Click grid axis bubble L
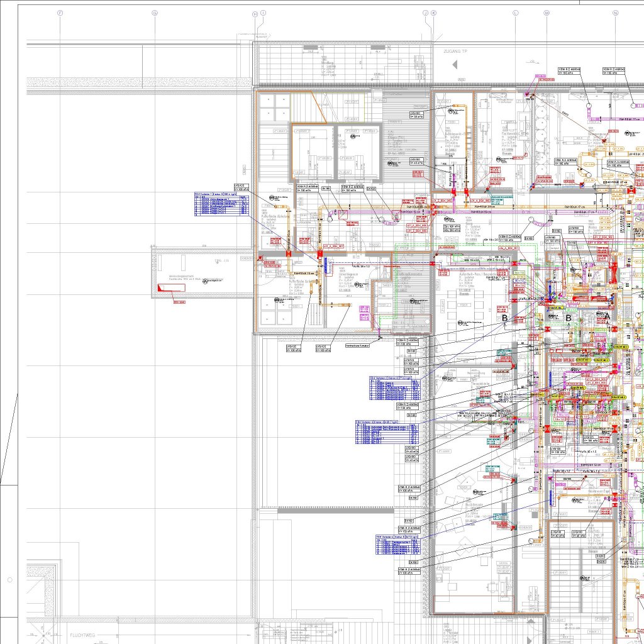 coord(516,13)
